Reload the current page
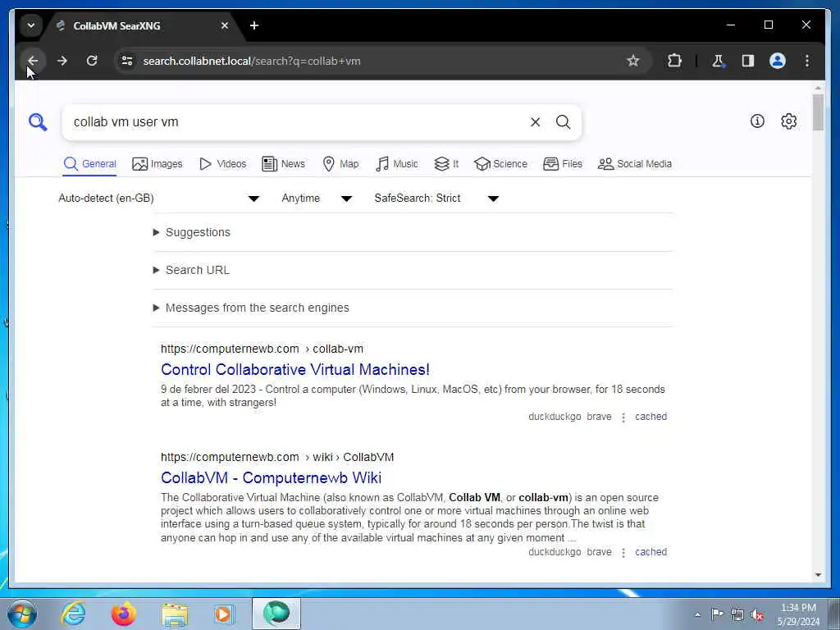 [x=92, y=61]
